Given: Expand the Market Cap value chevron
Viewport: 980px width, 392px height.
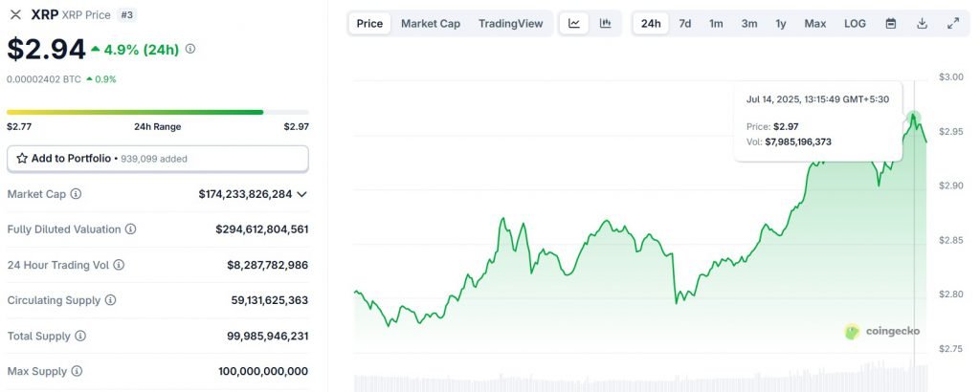Looking at the screenshot, I should [302, 194].
